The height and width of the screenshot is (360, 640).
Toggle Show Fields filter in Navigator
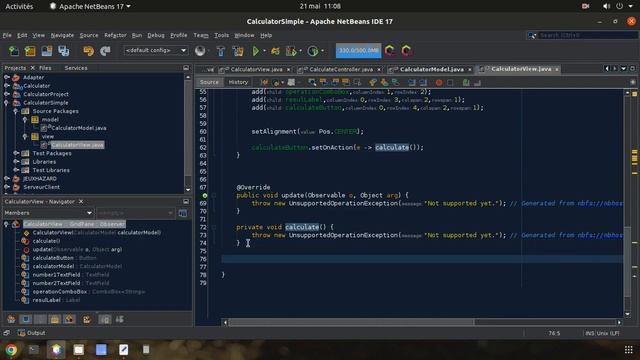(26, 319)
